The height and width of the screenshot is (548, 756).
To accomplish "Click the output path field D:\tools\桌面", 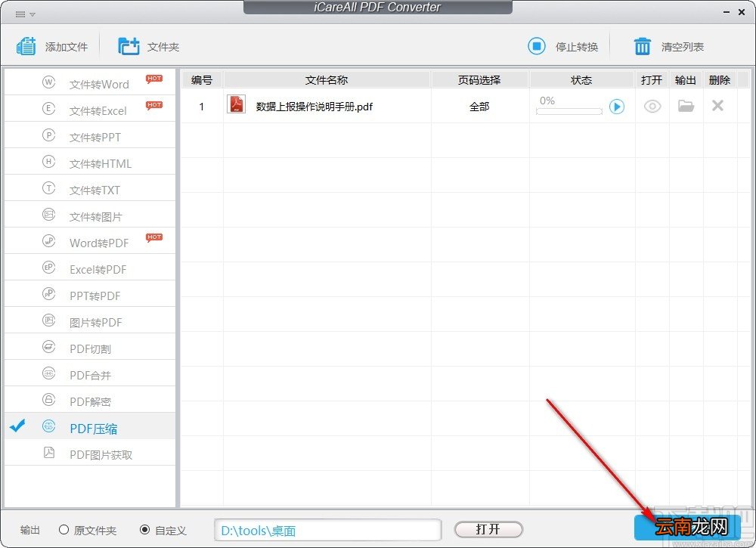I will [x=328, y=530].
